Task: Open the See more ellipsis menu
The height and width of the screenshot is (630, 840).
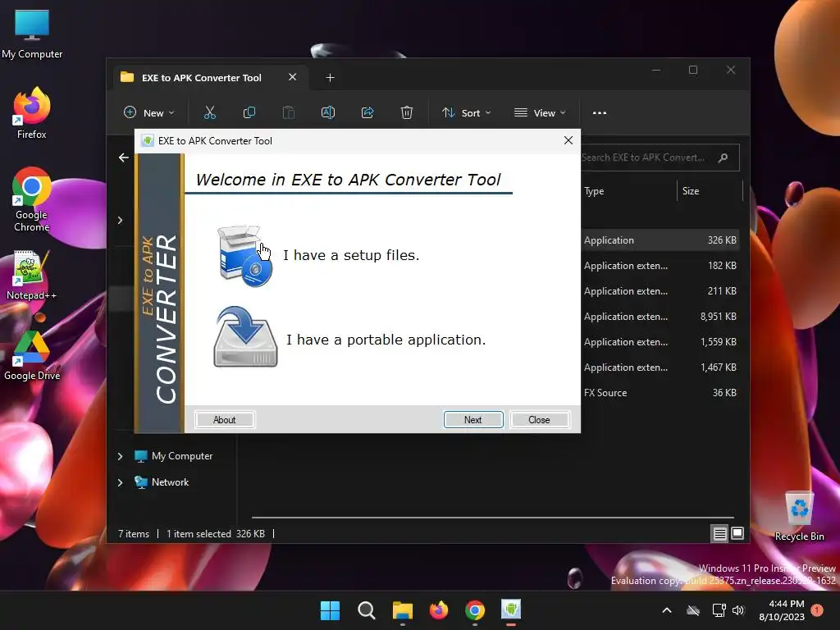Action: pos(600,112)
